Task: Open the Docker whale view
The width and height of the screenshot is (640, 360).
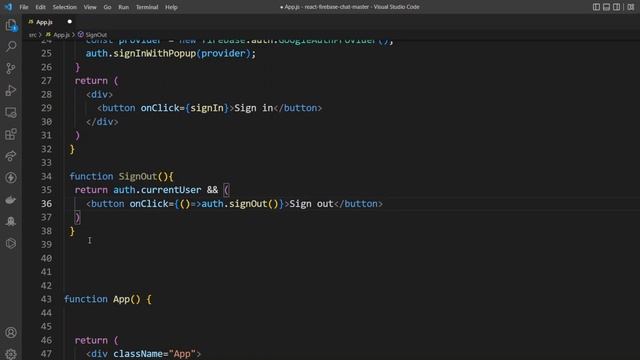Action: [x=11, y=200]
